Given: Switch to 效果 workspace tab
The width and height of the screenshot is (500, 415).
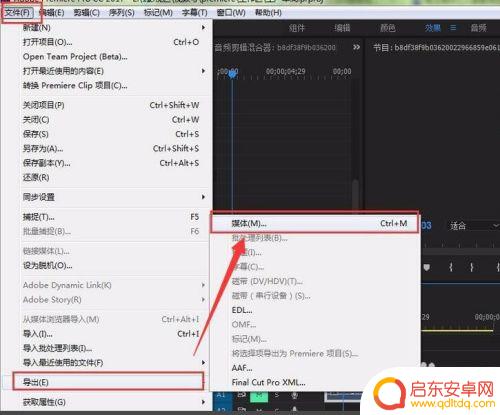Looking at the screenshot, I should click(x=433, y=28).
